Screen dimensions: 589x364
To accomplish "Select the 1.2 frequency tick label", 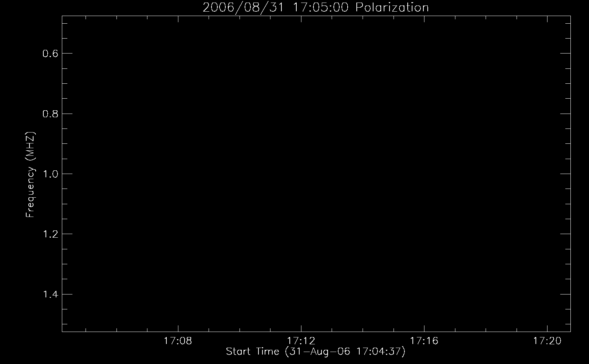I will tap(50, 234).
